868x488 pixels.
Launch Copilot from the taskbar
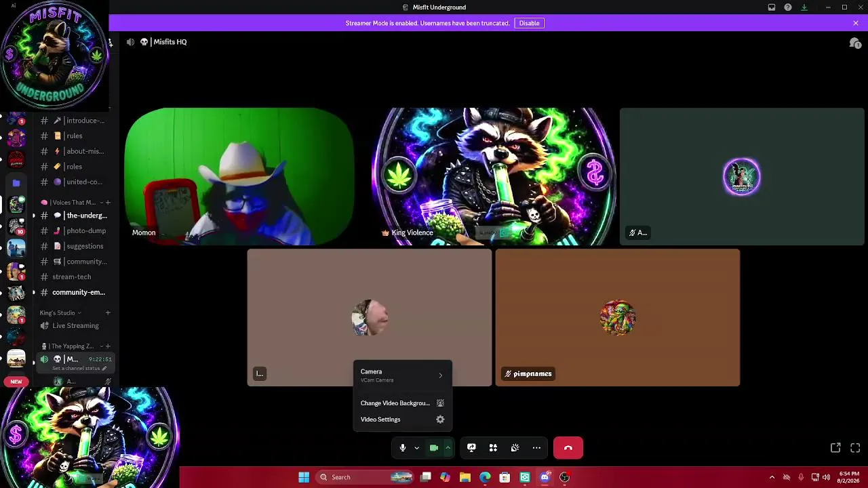coord(445,477)
